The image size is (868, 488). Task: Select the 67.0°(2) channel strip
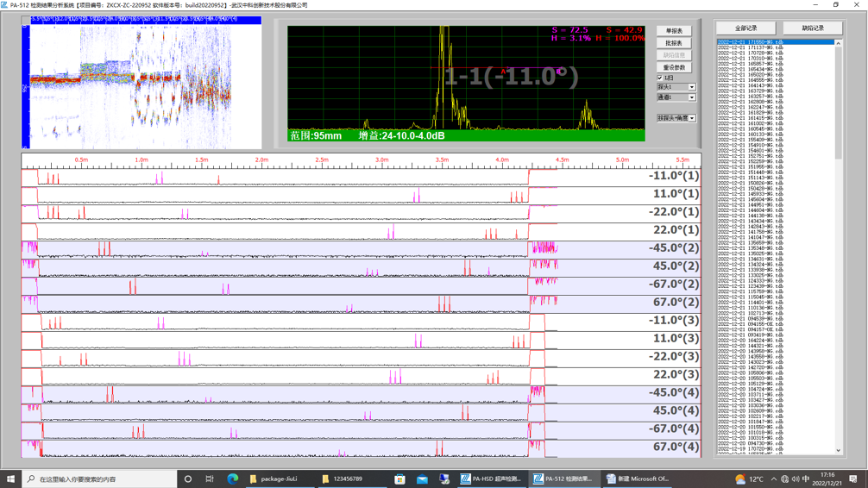(361, 303)
